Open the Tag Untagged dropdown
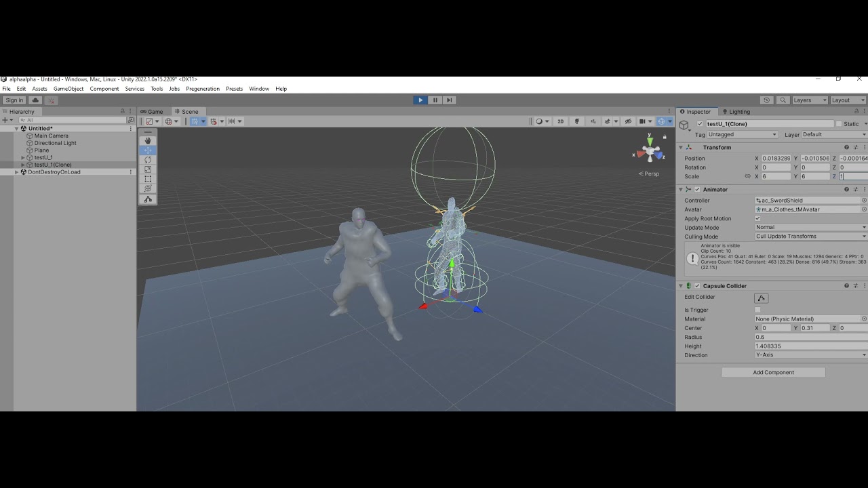Viewport: 868px width, 488px height. 742,134
